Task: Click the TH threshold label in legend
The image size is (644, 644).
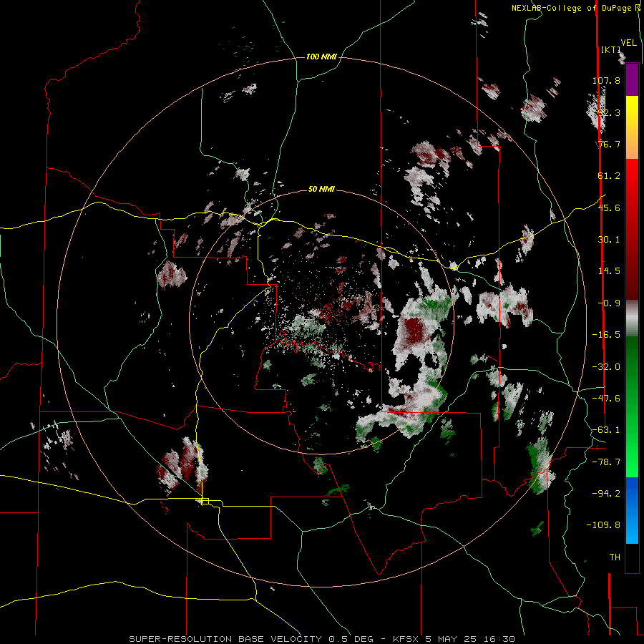Action: 615,557
